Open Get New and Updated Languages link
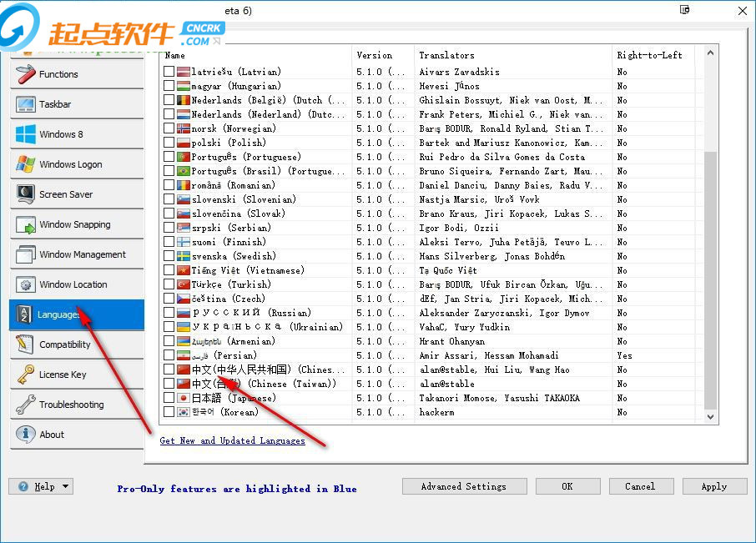This screenshot has width=756, height=543. [233, 440]
